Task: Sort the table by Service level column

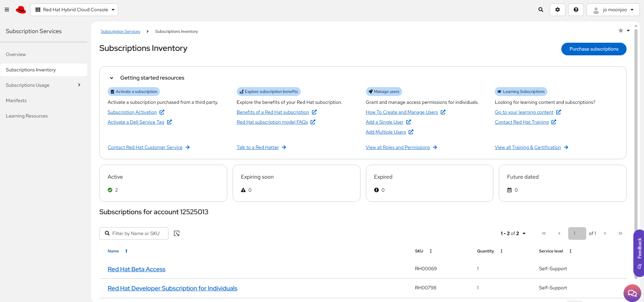Action: coord(571,251)
